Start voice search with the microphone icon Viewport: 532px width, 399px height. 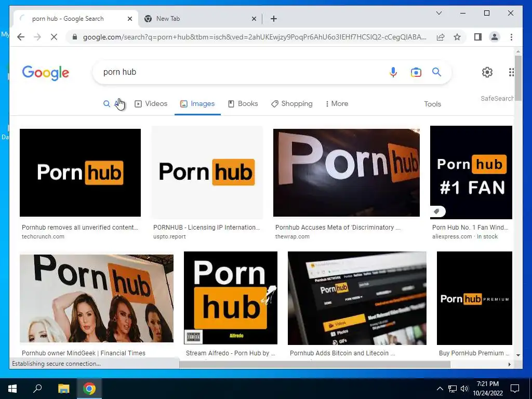click(393, 72)
